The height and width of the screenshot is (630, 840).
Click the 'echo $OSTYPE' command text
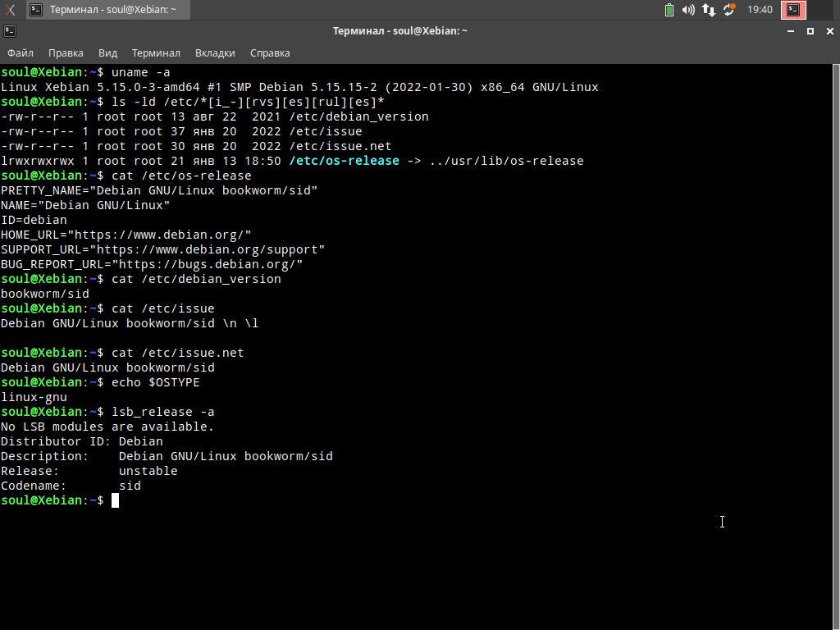pyautogui.click(x=155, y=382)
